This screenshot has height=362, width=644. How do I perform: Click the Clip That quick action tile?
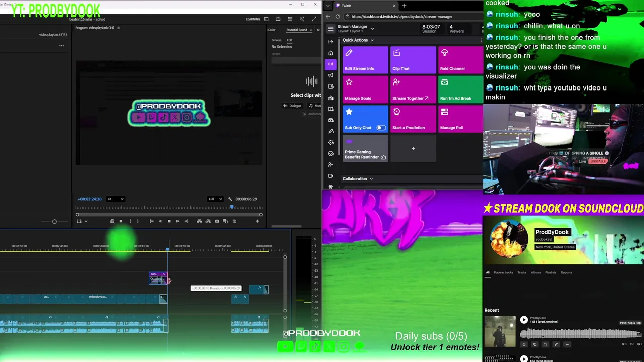coord(413,60)
